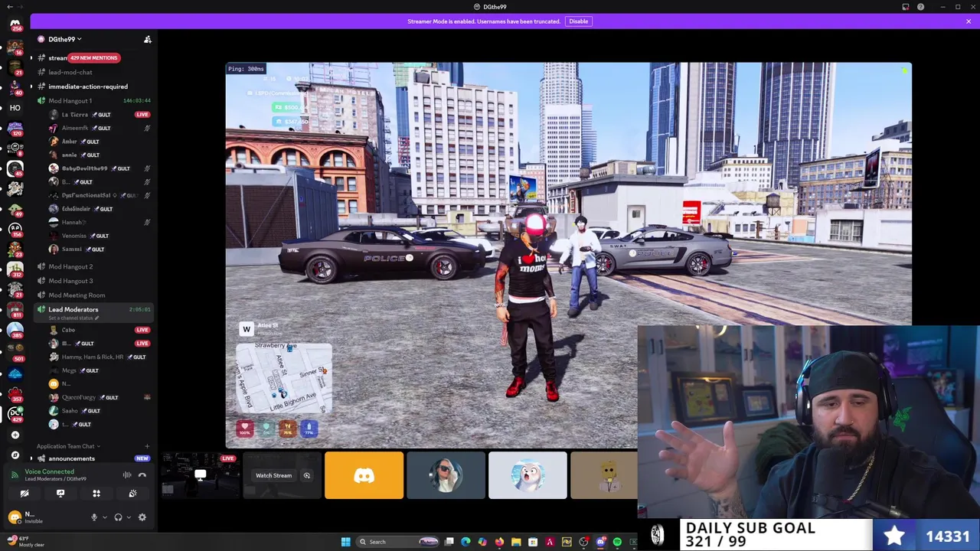Pop out stream with icon beside Watch Stream
Screen dimensions: 980x551
coord(306,475)
